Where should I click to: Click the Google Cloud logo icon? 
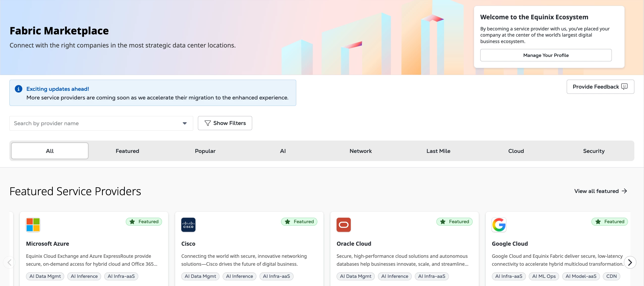[499, 225]
